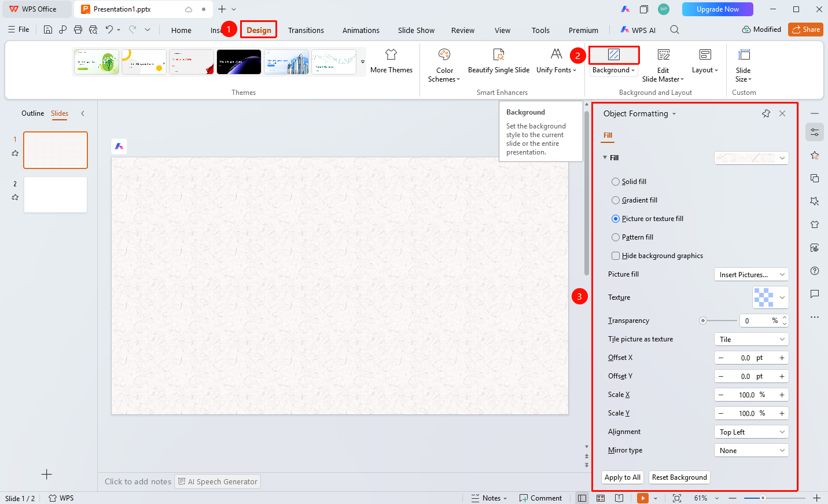Select the Solid fill radio button
This screenshot has height=504, width=828.
coord(616,182)
